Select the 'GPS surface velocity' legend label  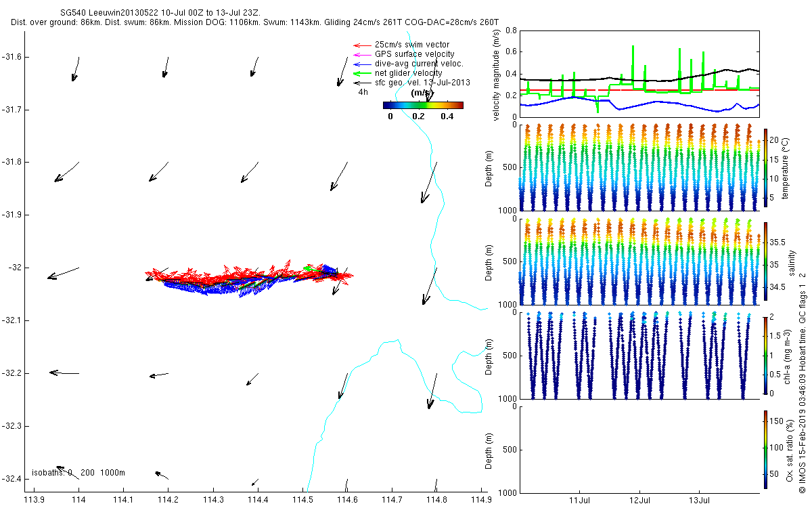click(414, 54)
